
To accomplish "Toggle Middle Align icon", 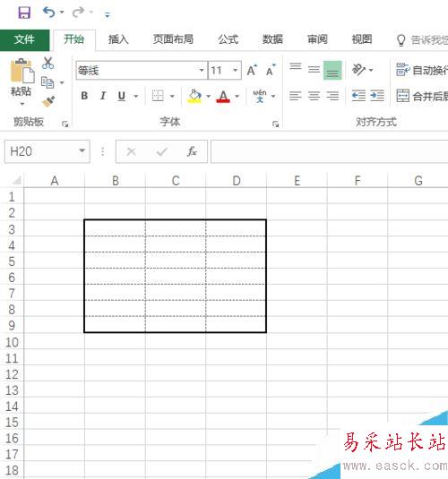I will 314,70.
